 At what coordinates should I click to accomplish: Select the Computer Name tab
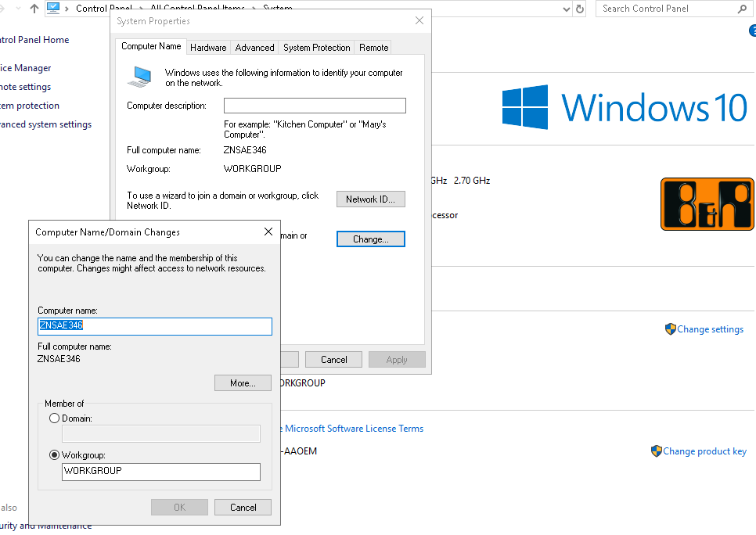[151, 46]
